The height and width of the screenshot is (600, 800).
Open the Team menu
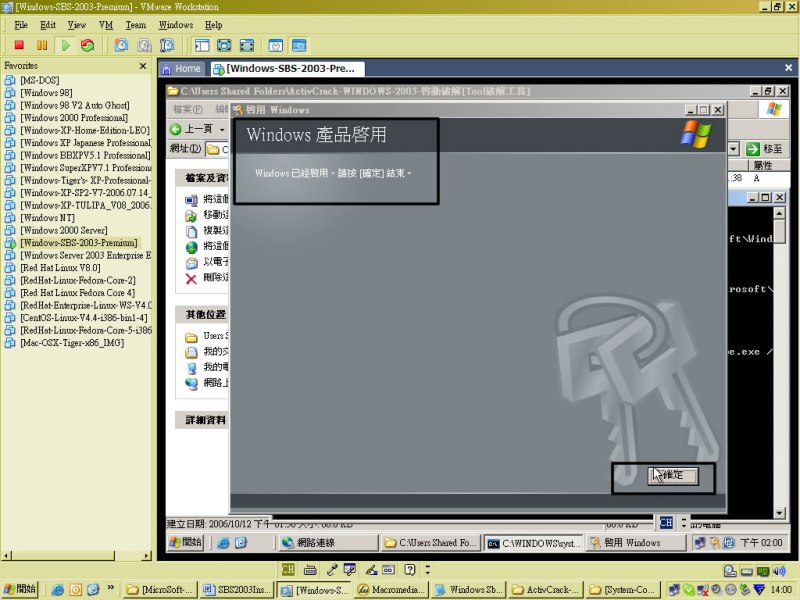click(x=136, y=25)
